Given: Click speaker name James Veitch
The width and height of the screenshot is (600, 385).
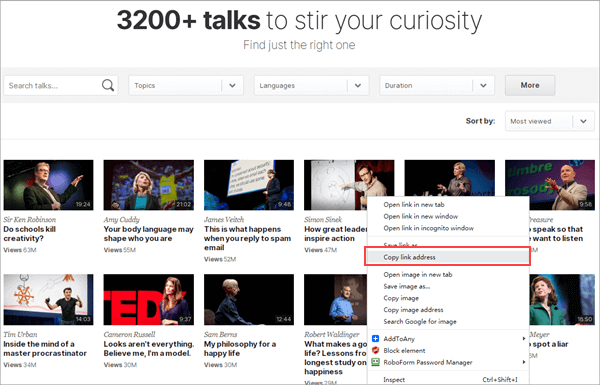Looking at the screenshot, I should 224,219.
